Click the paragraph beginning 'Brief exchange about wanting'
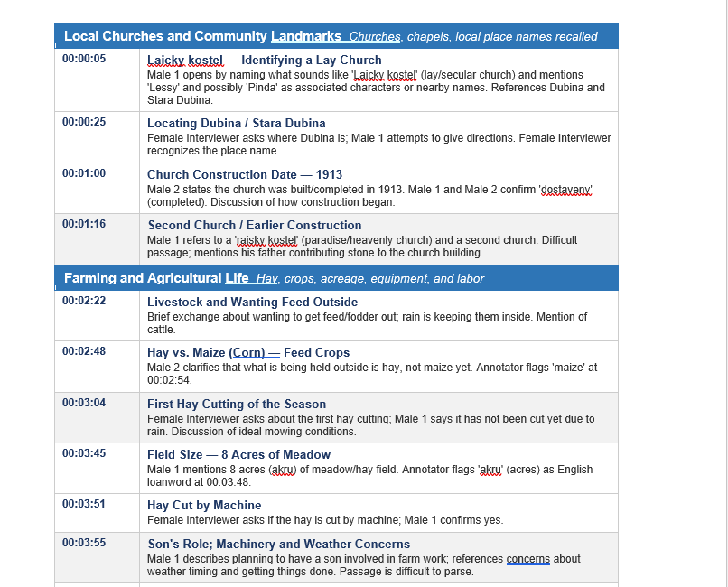 [x=368, y=323]
